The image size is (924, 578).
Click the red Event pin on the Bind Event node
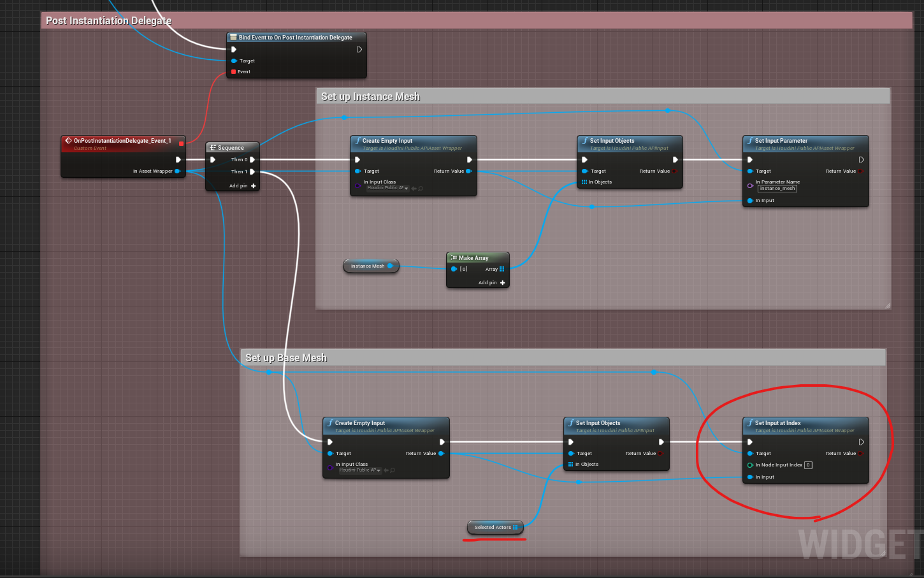[233, 71]
